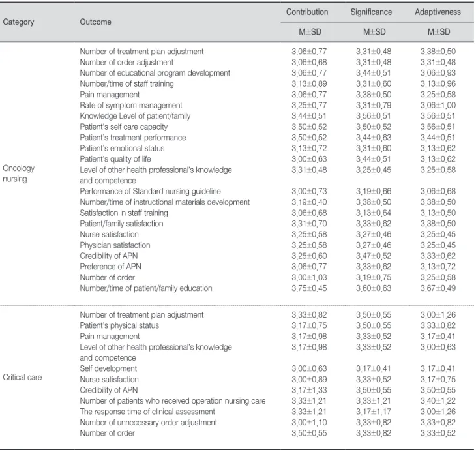Select Contribution value 3.00±1.03

tap(309, 278)
